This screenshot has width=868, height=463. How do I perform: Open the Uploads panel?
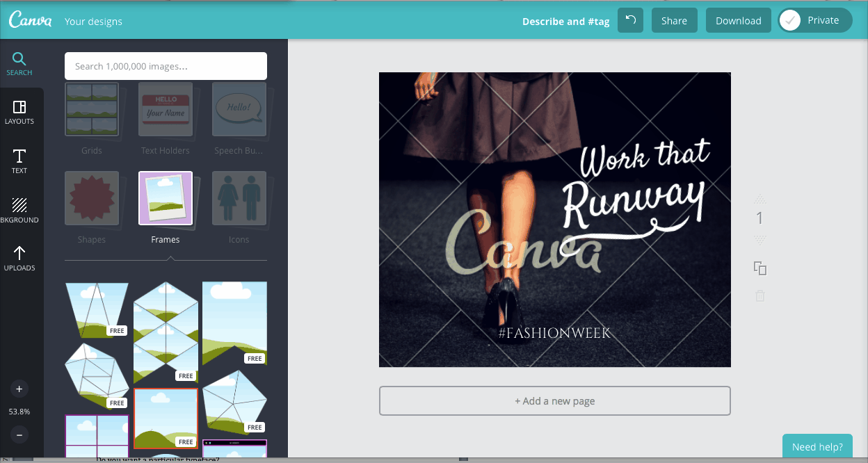click(x=19, y=259)
